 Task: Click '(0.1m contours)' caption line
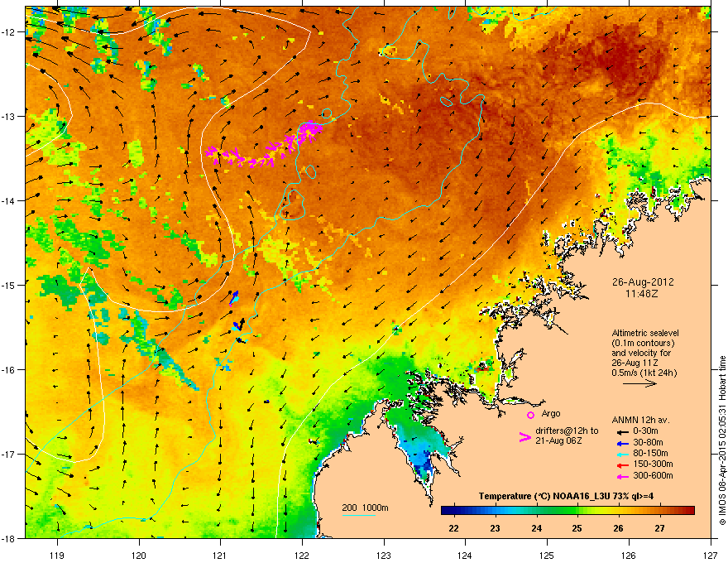click(x=643, y=344)
